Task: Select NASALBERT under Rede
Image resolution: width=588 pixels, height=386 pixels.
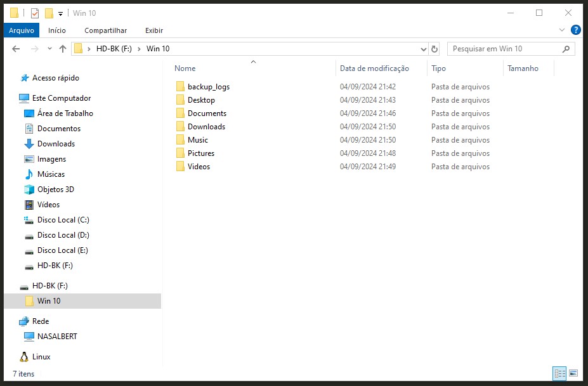Action: coord(57,337)
